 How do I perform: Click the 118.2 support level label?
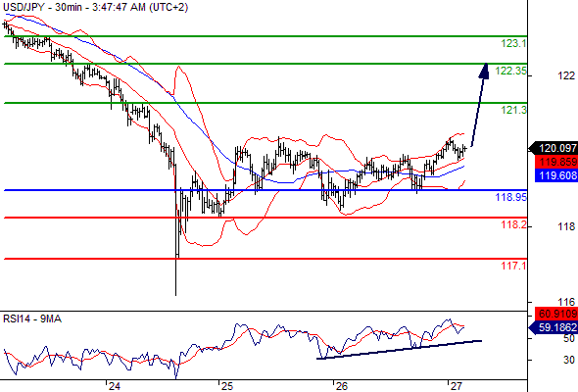tap(514, 224)
